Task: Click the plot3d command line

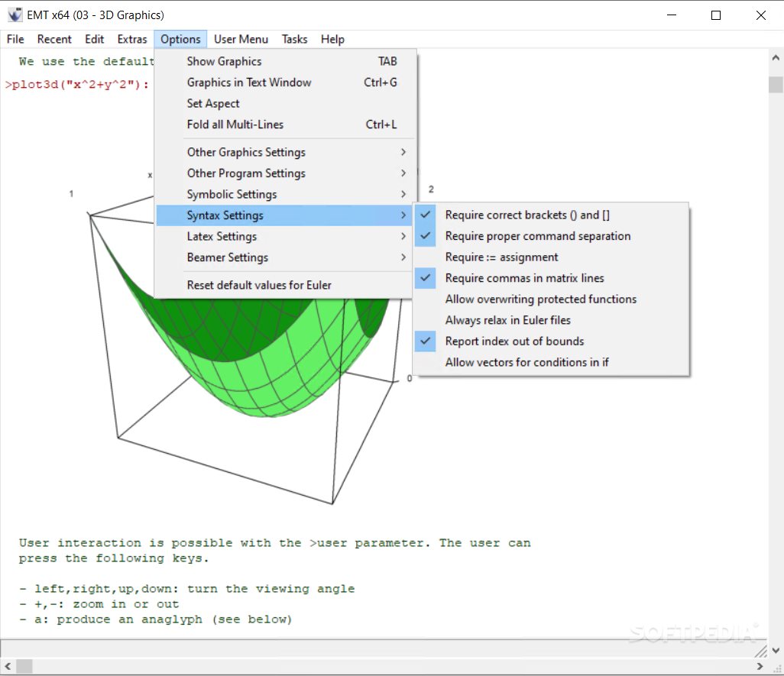Action: coord(76,84)
